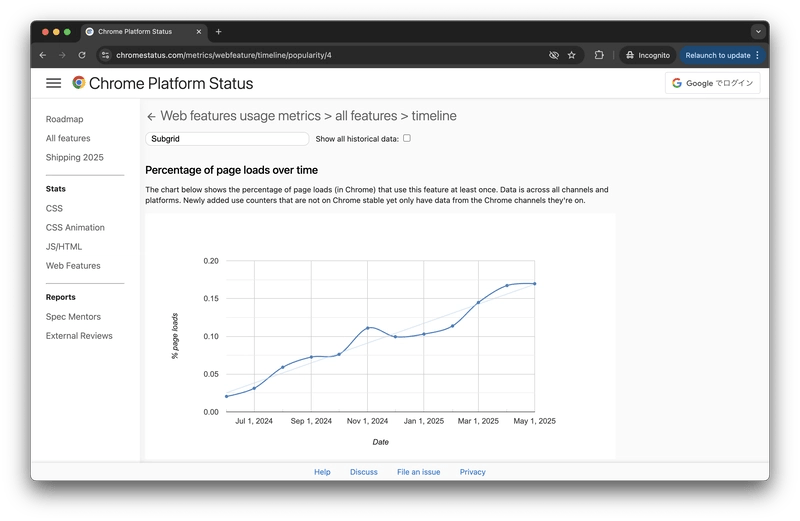Viewport: 800px width, 521px height.
Task: Click the Discuss footer link
Action: 364,472
